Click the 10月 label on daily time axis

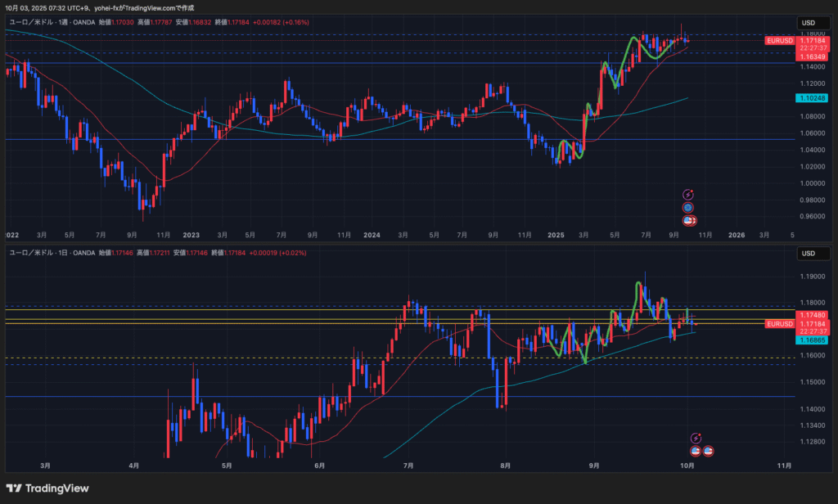click(687, 465)
